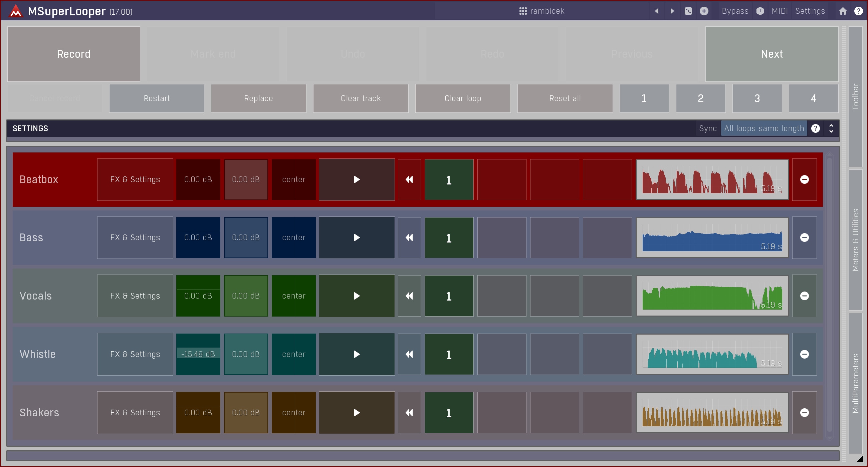This screenshot has height=467, width=868.
Task: Open the Toolbar side tab
Action: pyautogui.click(x=855, y=97)
